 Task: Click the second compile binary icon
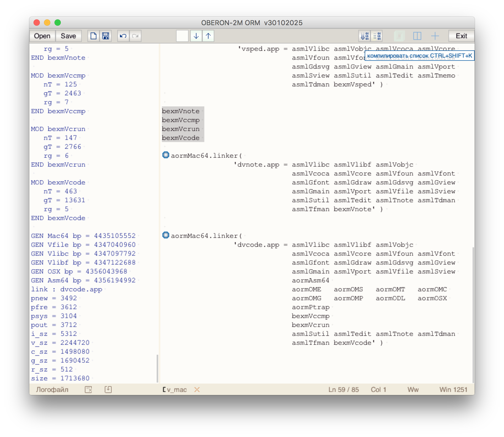tap(377, 36)
